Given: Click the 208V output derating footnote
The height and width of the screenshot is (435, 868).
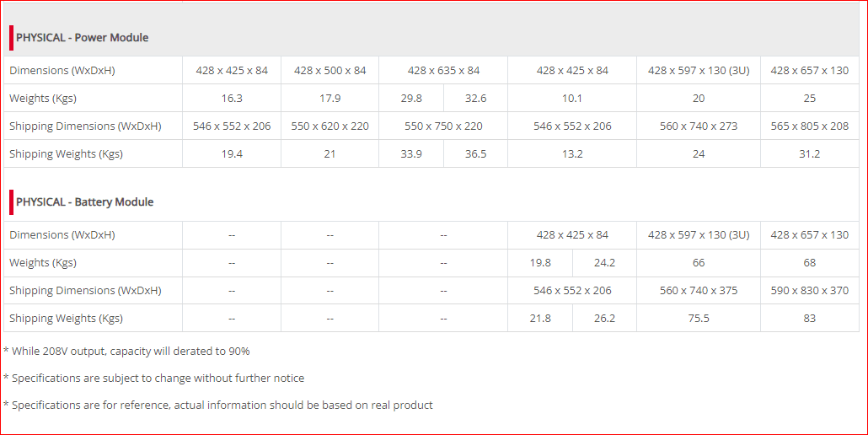Looking at the screenshot, I should [128, 352].
